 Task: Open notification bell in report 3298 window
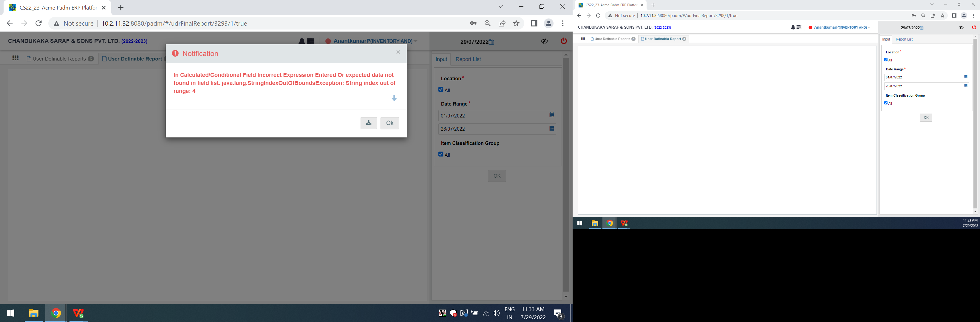coord(793,27)
